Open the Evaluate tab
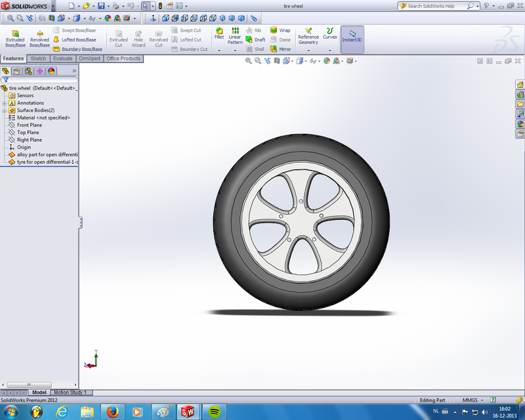Screen dimensions: 525x420 click(62, 58)
